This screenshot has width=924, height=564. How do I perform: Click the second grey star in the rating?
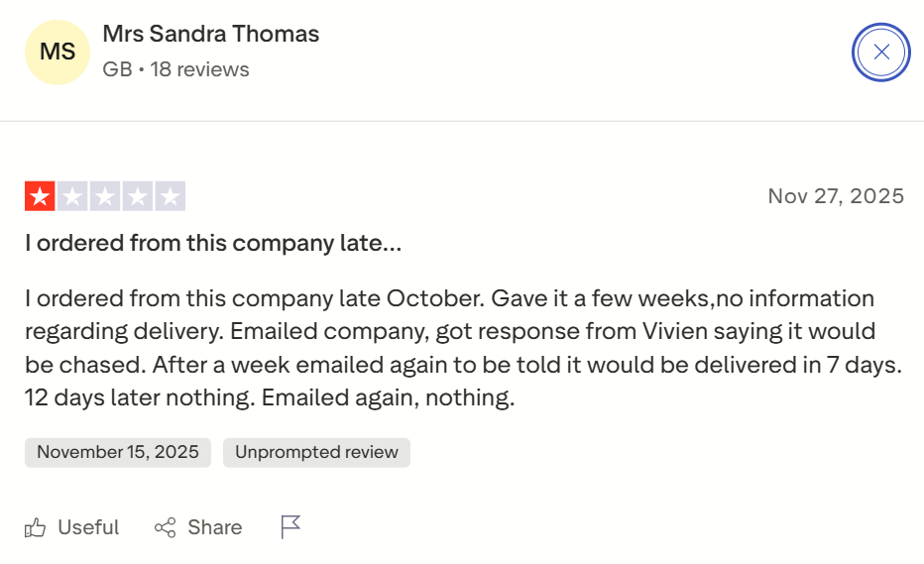tap(72, 196)
